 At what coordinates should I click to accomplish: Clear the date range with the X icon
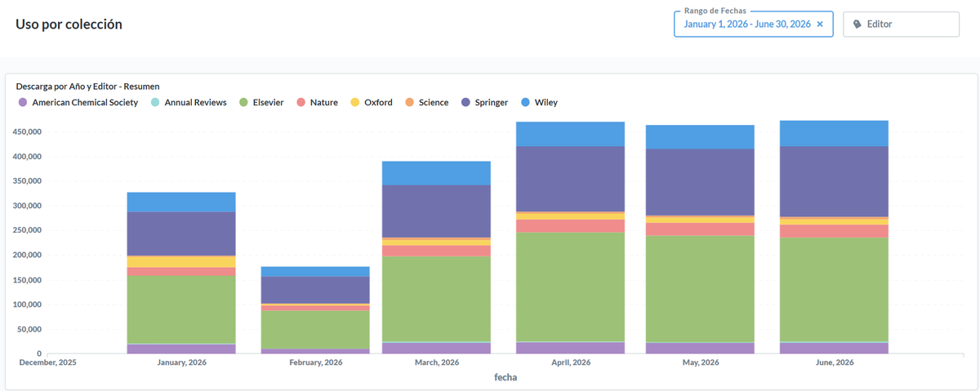click(820, 24)
